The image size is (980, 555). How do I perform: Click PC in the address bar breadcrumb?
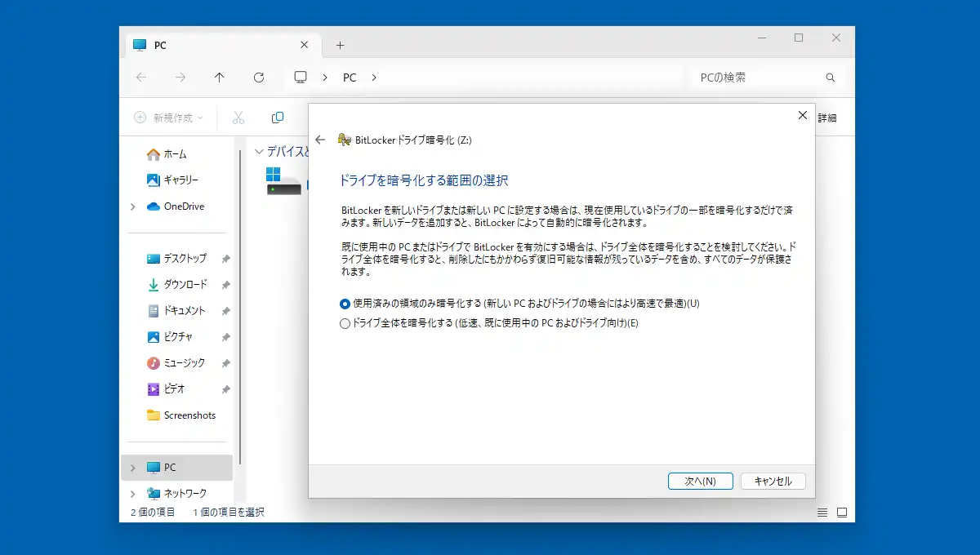coord(350,78)
